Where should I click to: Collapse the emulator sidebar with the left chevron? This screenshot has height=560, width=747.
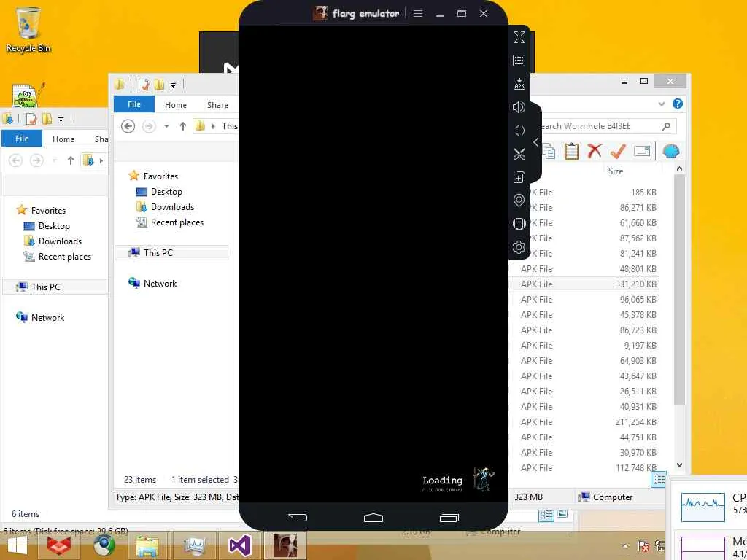click(536, 142)
